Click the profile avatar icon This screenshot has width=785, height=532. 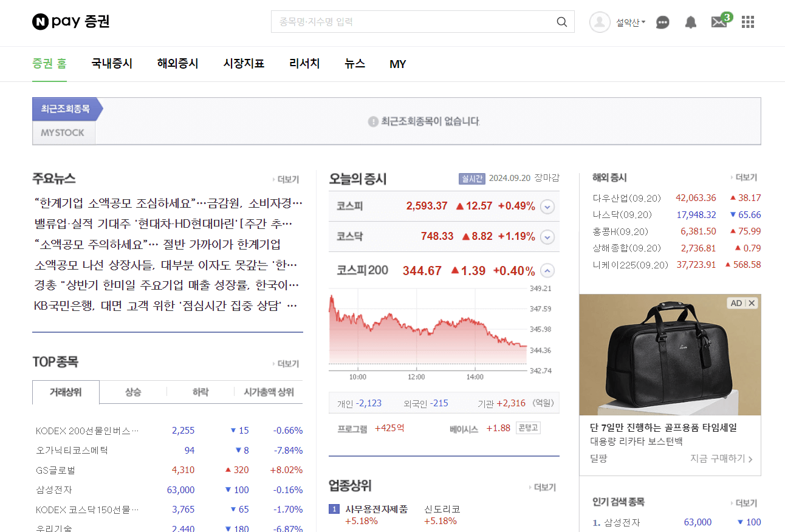click(x=599, y=22)
